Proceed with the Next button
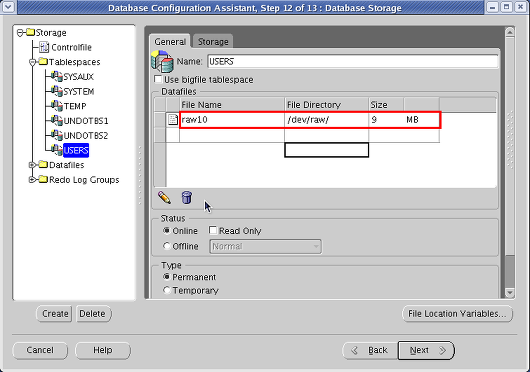Viewport: 530px width, 372px height. pyautogui.click(x=426, y=350)
